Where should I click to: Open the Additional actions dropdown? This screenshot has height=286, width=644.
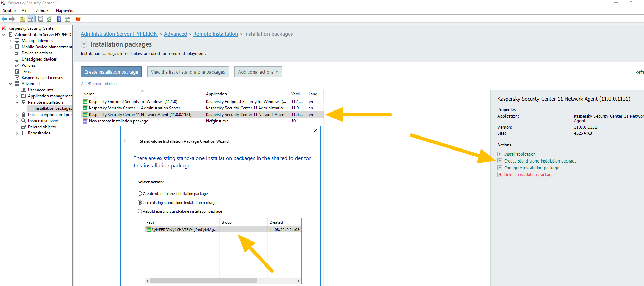(x=258, y=72)
